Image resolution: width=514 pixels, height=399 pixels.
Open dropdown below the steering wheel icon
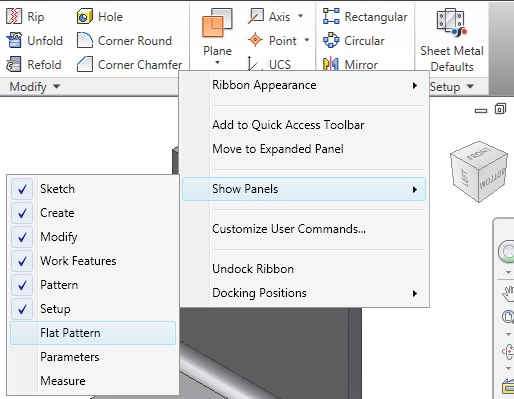pos(508,272)
